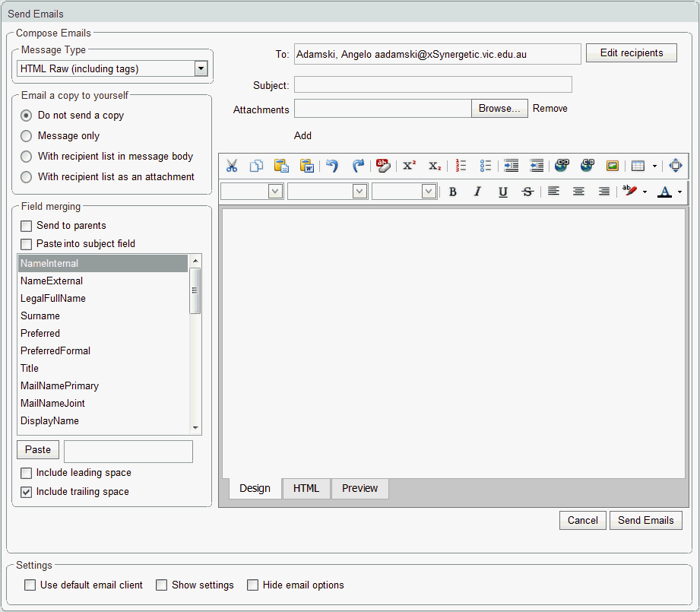Viewport: 700px width, 612px height.
Task: Open the second toolbar font dropdown
Action: click(360, 192)
